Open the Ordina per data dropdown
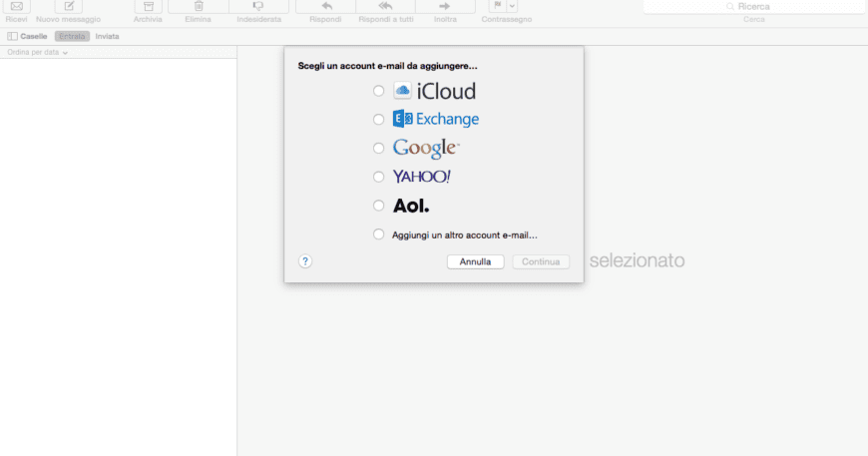The image size is (868, 456). click(37, 52)
